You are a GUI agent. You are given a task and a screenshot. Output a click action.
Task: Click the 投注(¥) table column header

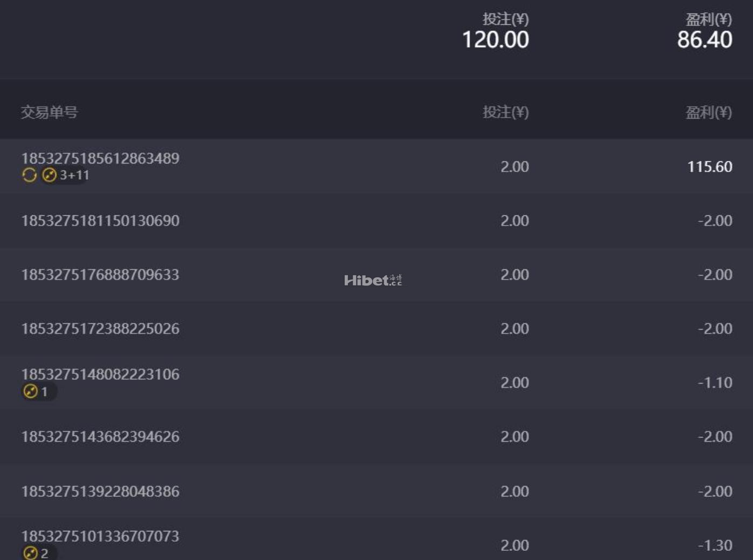tap(505, 112)
